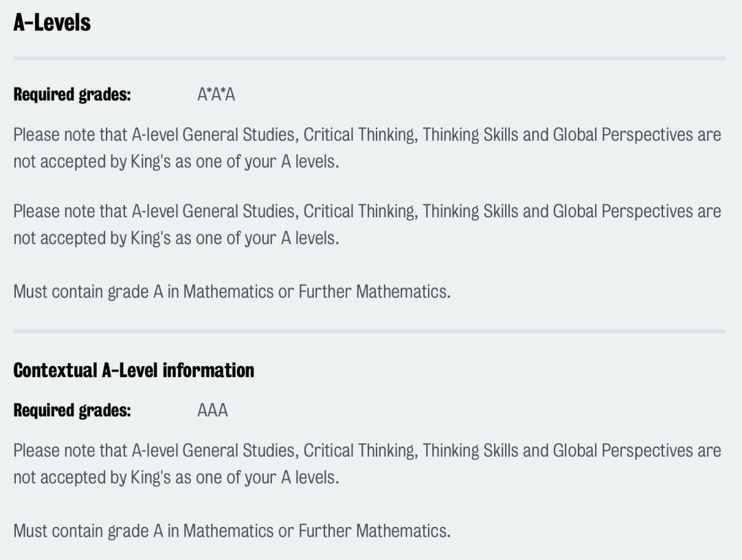Click the first General Studies note under A*A*A
This screenshot has width=742, height=560.
coord(367,148)
